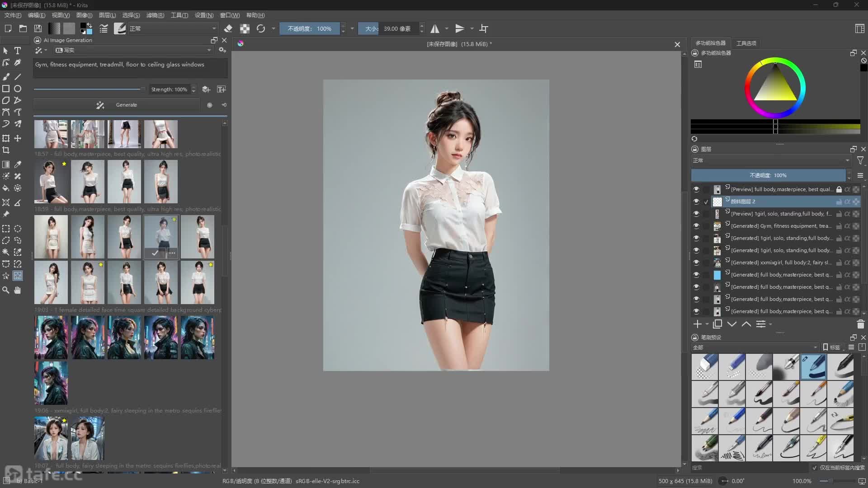Delete the selected layer with trash icon
This screenshot has width=868, height=488.
tap(860, 324)
